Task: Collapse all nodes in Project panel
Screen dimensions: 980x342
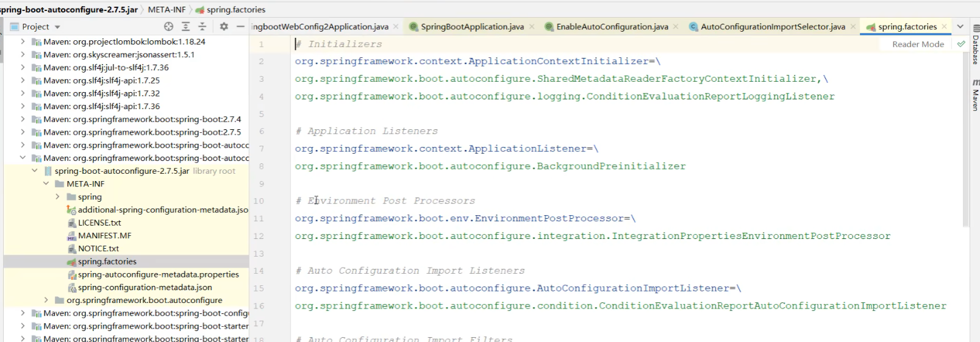Action: click(x=202, y=27)
